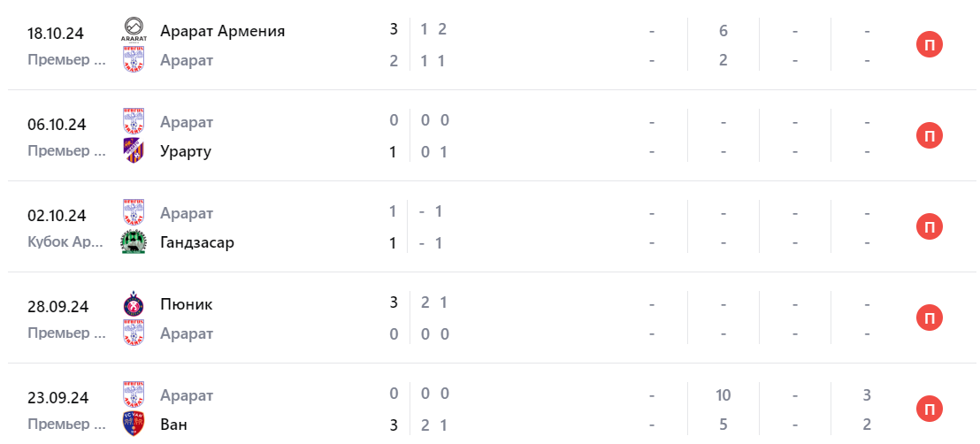Click the loss badge for the 18.10.24 match

click(x=929, y=45)
